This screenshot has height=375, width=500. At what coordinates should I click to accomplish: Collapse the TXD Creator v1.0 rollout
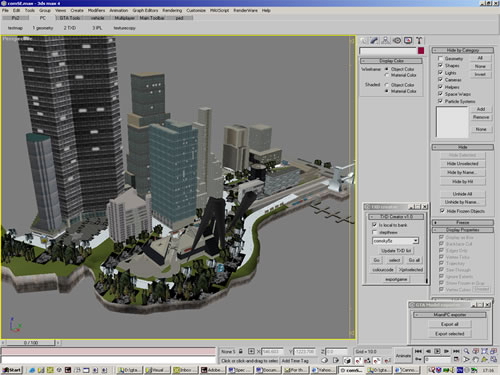[396, 217]
